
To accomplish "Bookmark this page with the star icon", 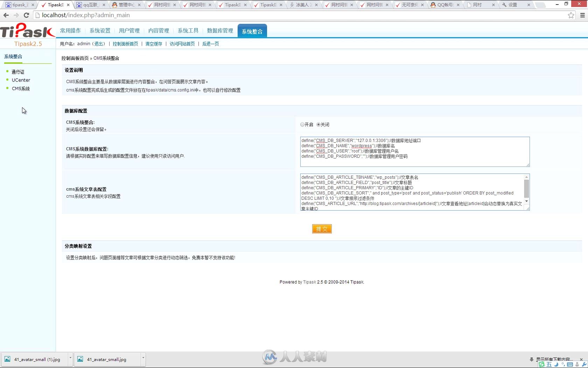I will (x=571, y=15).
